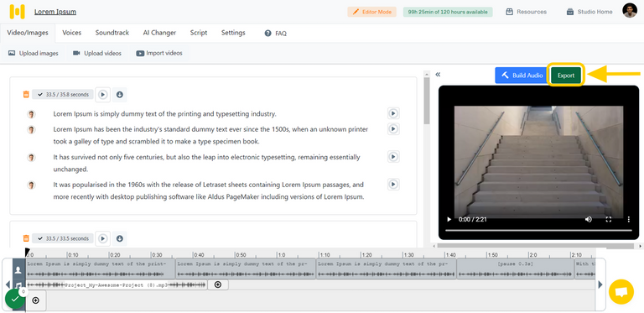Screen dimensions: 644x313
Task: Click Import videos
Action: (x=159, y=54)
